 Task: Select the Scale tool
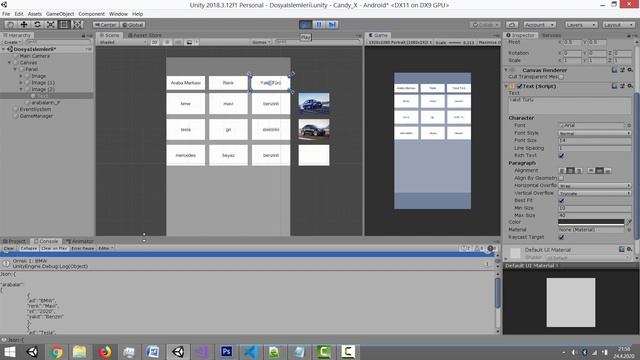[51, 24]
